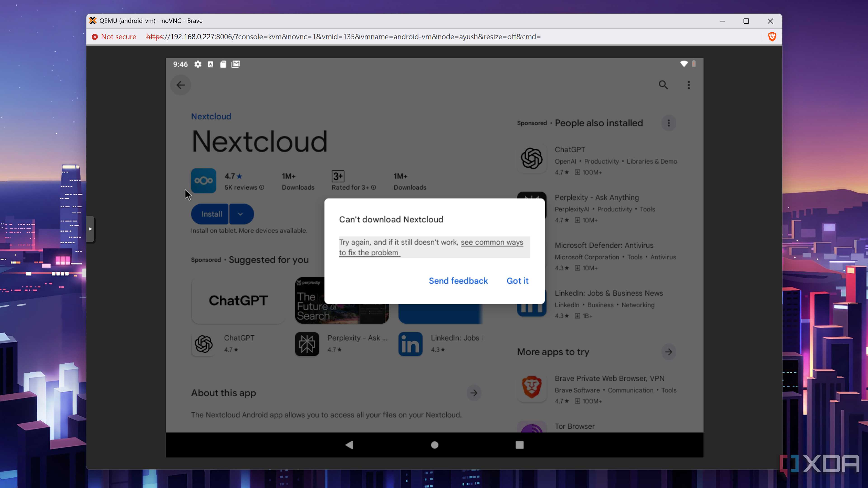Tap the Android recent apps square
The image size is (868, 488).
tap(520, 445)
